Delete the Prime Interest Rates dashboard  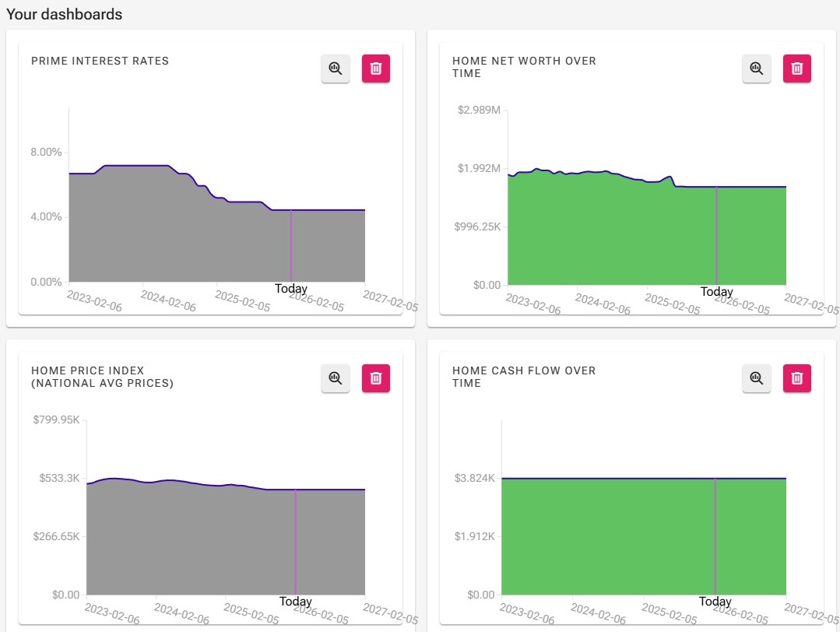tap(376, 68)
